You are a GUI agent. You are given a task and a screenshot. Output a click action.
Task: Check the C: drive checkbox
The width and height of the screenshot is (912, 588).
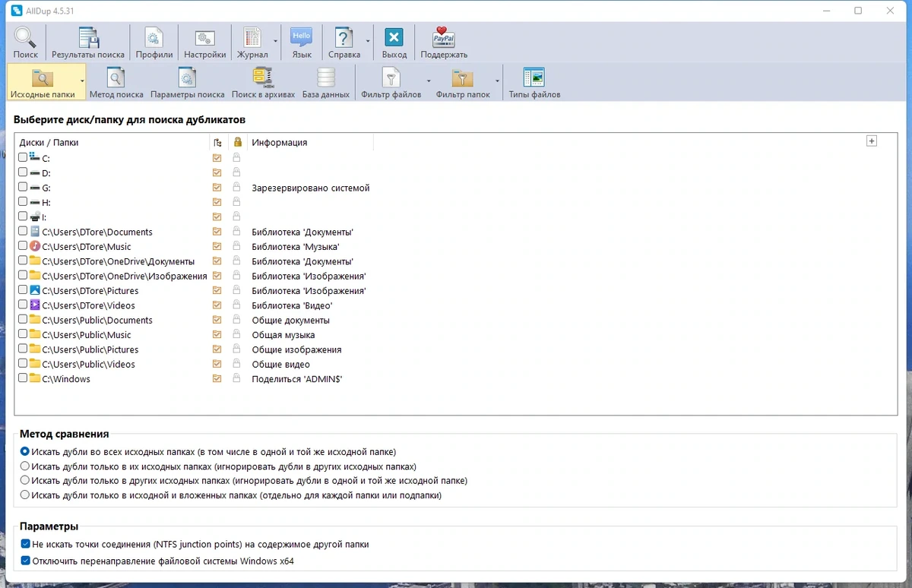[23, 158]
